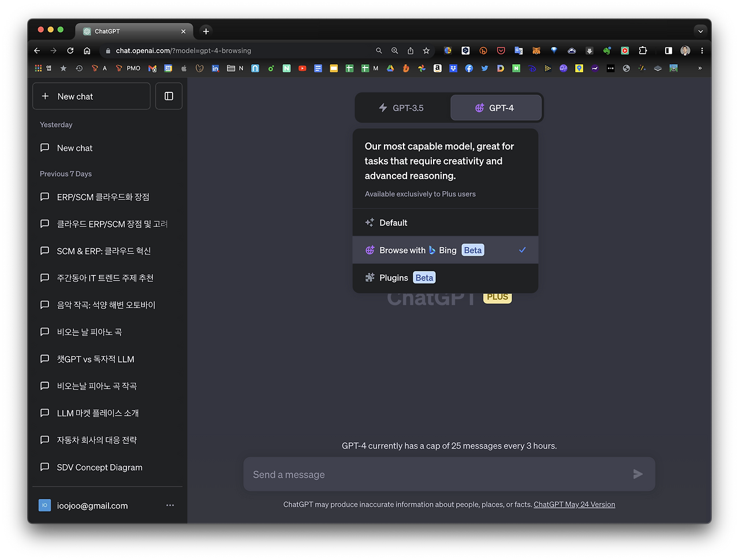
Task: Collapse the sidebar with the panel icon
Action: point(169,96)
